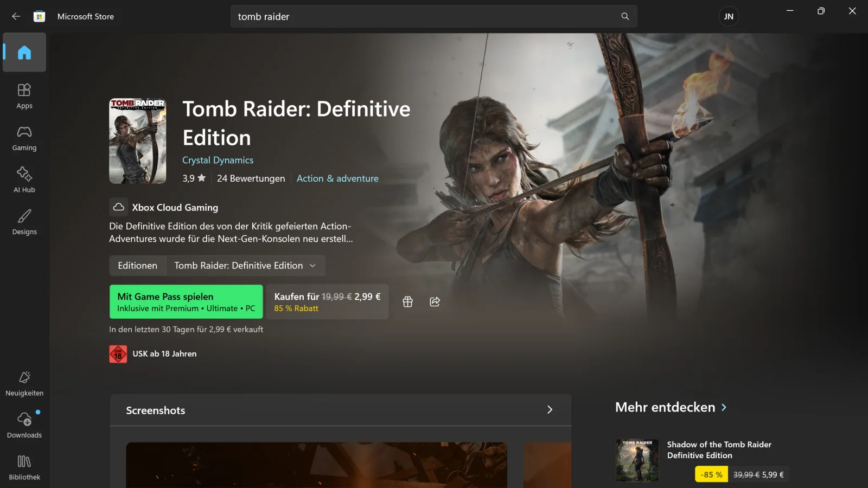Open the Gaming section
868x488 pixels.
[24, 138]
